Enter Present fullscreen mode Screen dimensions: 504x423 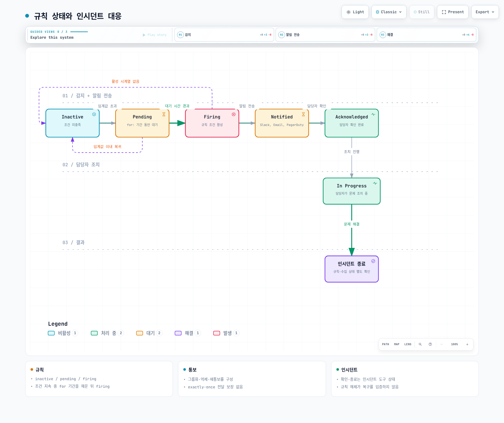click(453, 12)
